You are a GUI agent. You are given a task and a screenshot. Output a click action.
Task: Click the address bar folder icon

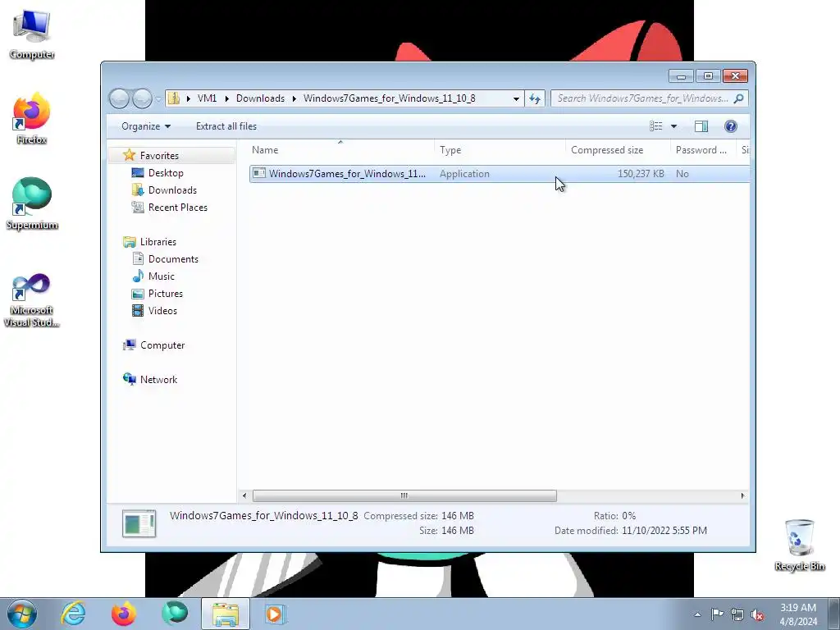[x=174, y=98]
